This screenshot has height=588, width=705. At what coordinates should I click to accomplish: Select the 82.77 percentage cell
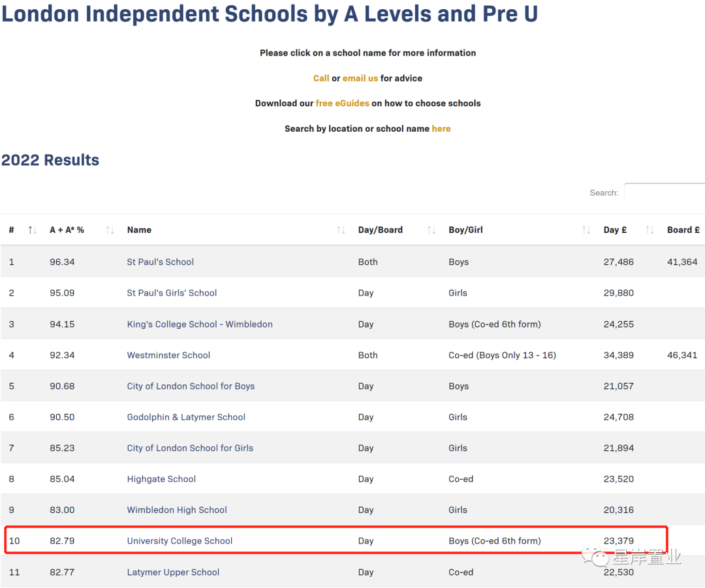point(62,573)
